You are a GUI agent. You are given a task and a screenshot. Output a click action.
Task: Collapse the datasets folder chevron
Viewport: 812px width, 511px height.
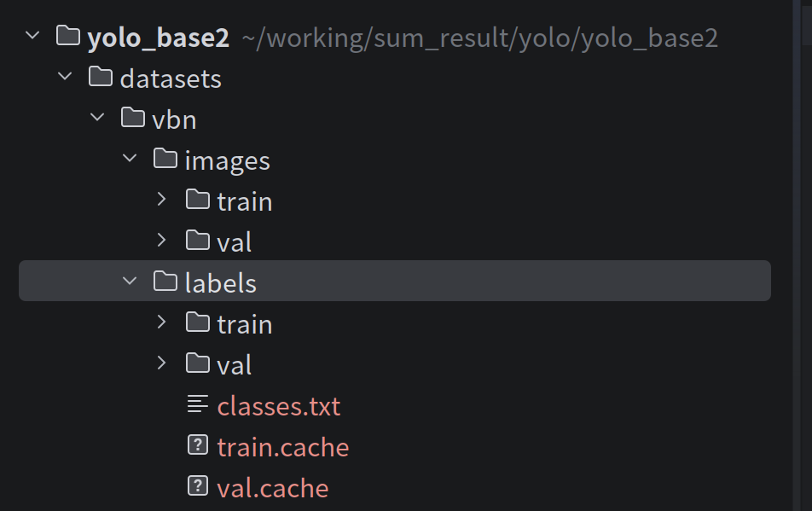coord(65,77)
